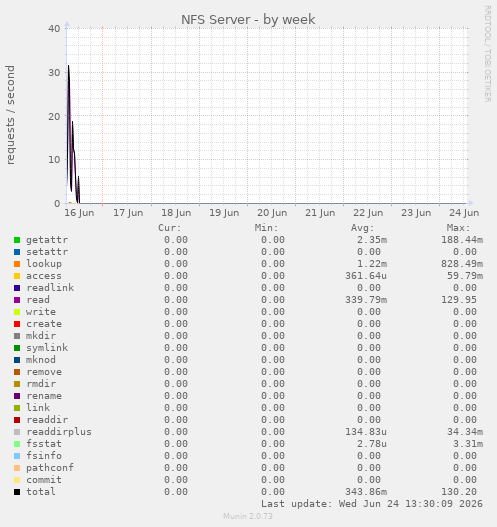Screen dimensions: 497x527
Task: Click the orange lookup legend swatch
Action: pos(17,264)
